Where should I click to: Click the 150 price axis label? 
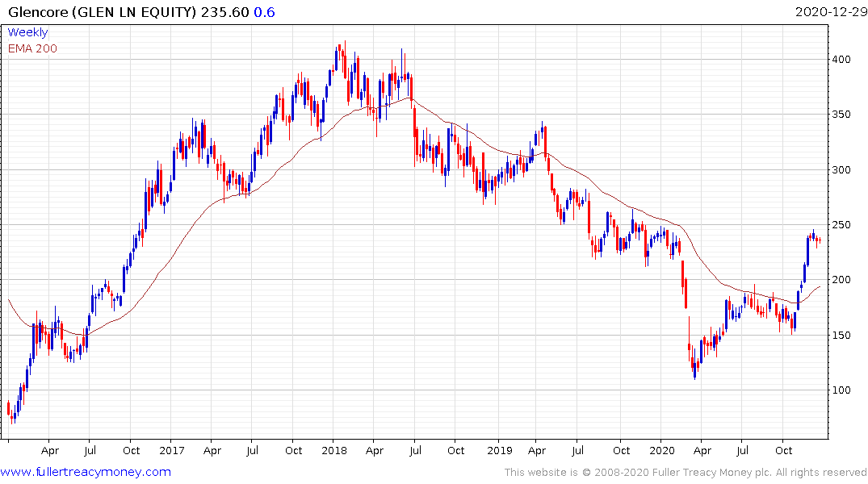pyautogui.click(x=841, y=335)
